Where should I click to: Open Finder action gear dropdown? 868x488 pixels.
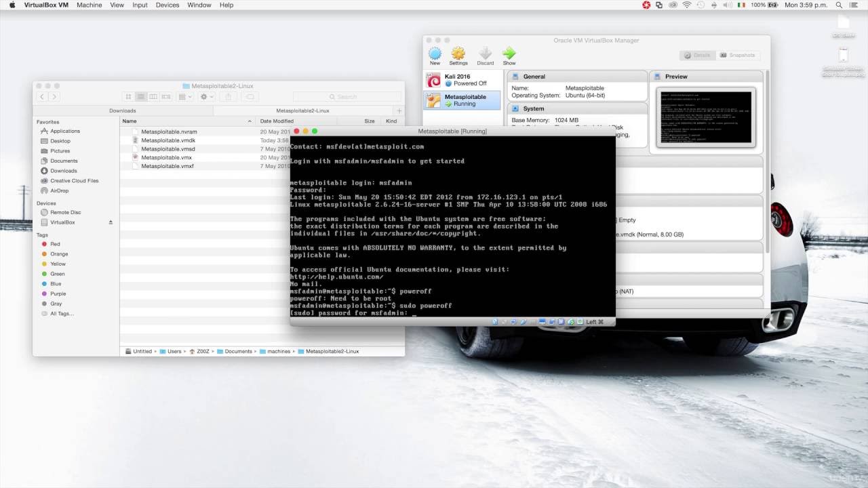[x=207, y=97]
